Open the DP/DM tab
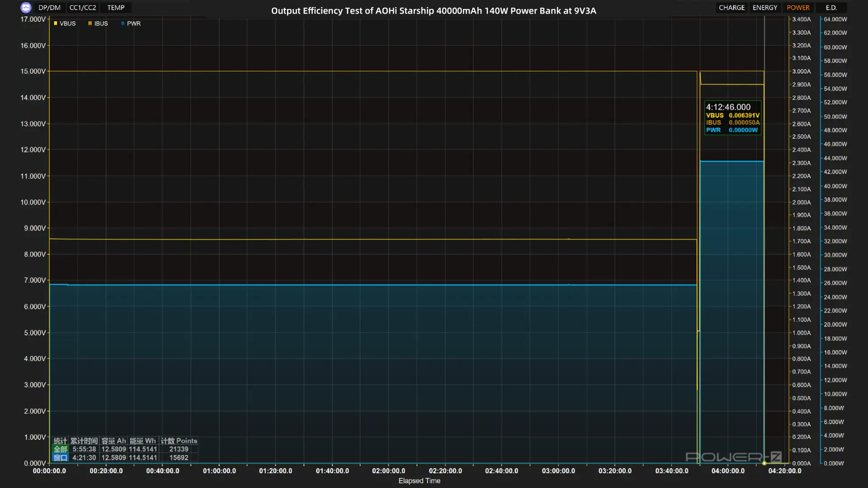Viewport: 868px width, 488px height. [49, 8]
